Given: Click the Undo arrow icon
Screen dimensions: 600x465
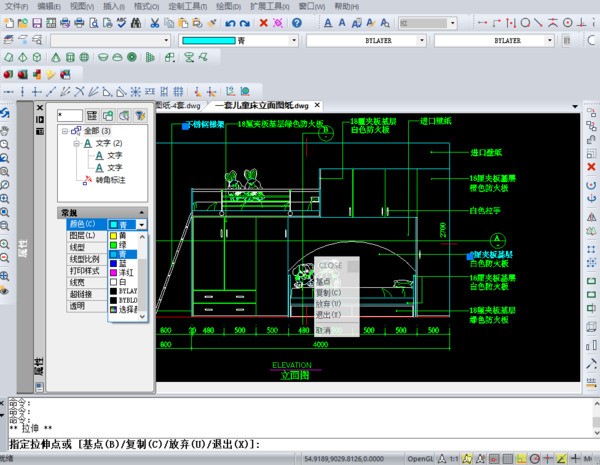Looking at the screenshot, I should click(x=231, y=22).
